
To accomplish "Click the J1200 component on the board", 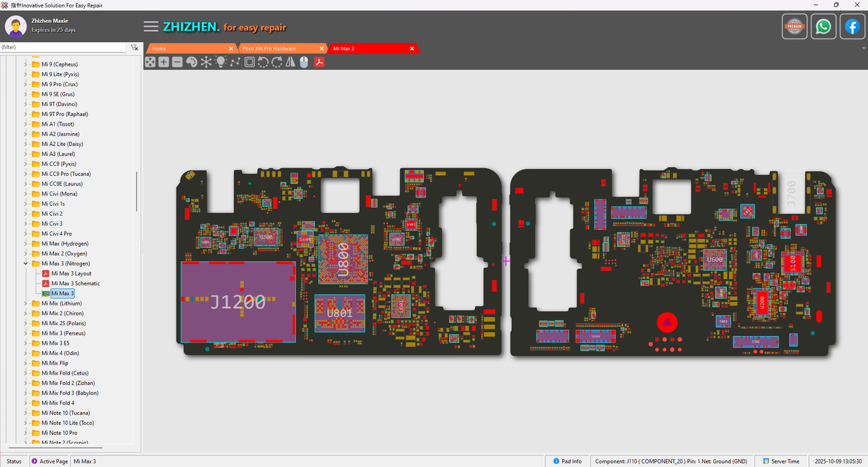I will 237,301.
